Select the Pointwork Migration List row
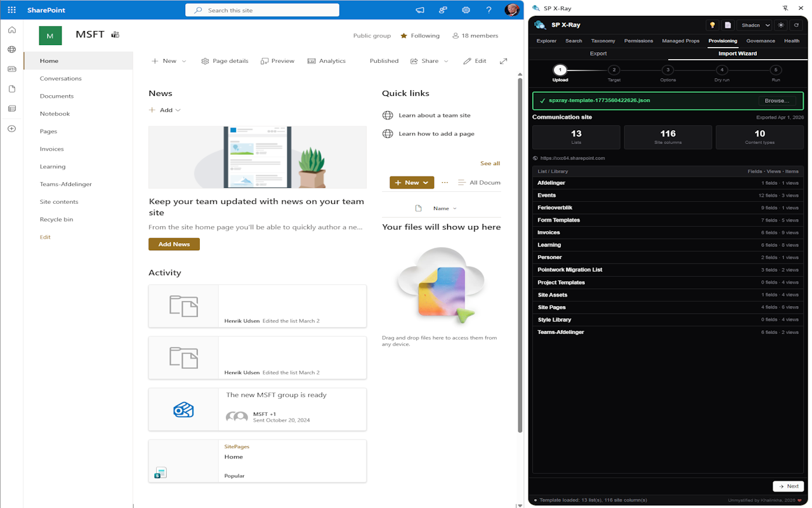 point(668,270)
